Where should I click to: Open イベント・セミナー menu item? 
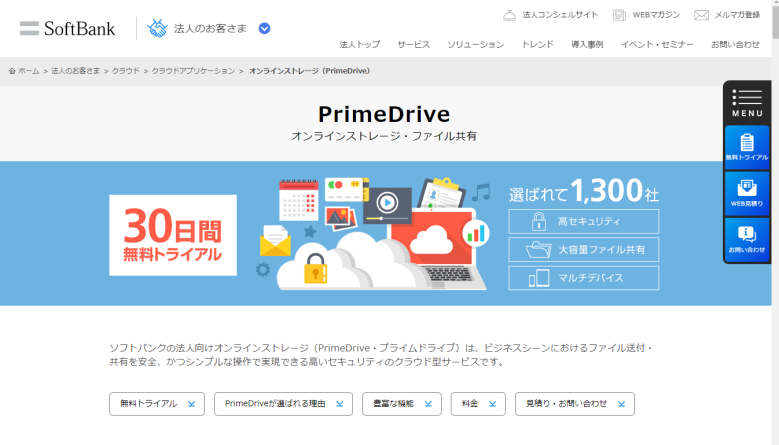pos(657,45)
